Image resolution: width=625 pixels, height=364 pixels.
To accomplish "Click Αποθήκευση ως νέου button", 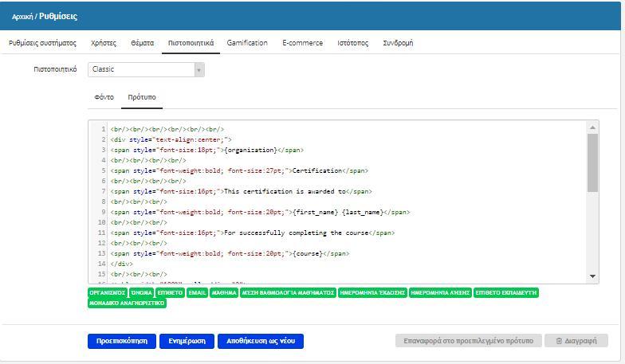I will click(x=261, y=341).
